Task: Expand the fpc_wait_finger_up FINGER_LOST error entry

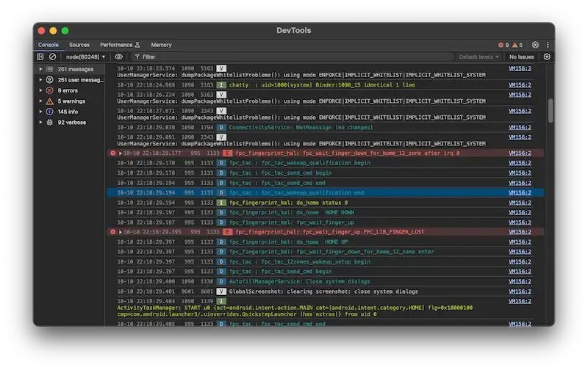Action: click(121, 232)
